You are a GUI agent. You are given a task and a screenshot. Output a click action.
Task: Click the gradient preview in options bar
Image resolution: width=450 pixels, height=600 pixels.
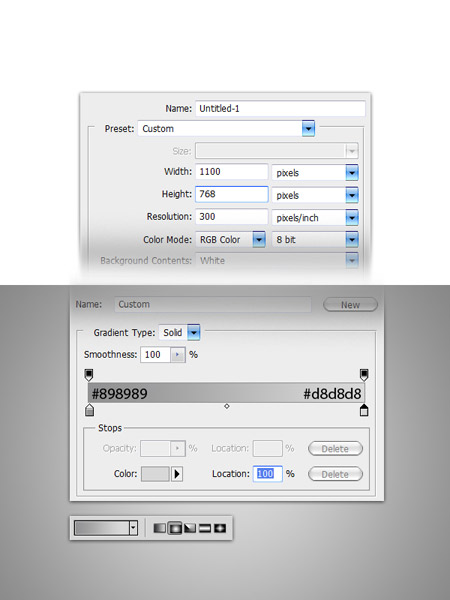pyautogui.click(x=102, y=528)
